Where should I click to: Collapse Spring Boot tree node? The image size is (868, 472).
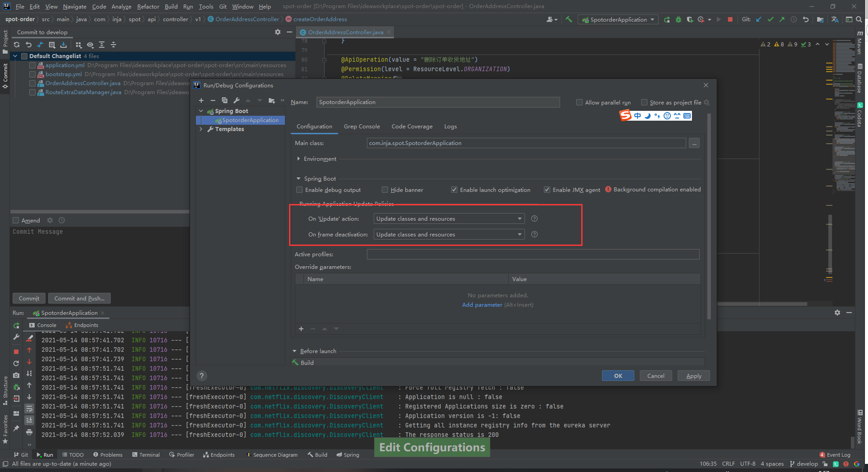201,111
